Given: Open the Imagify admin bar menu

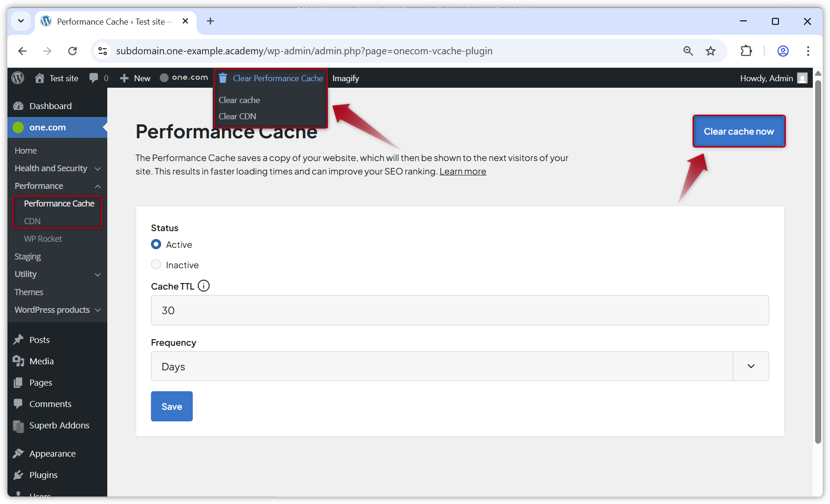Looking at the screenshot, I should click(x=346, y=78).
